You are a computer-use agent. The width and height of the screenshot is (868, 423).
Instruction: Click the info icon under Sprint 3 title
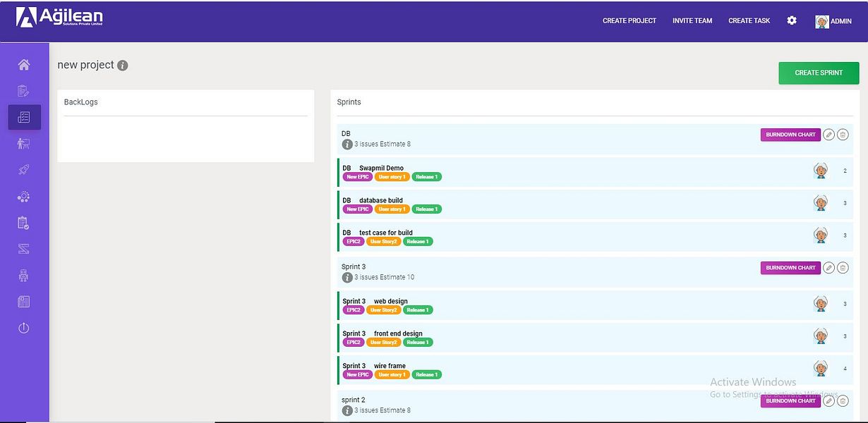(x=347, y=277)
